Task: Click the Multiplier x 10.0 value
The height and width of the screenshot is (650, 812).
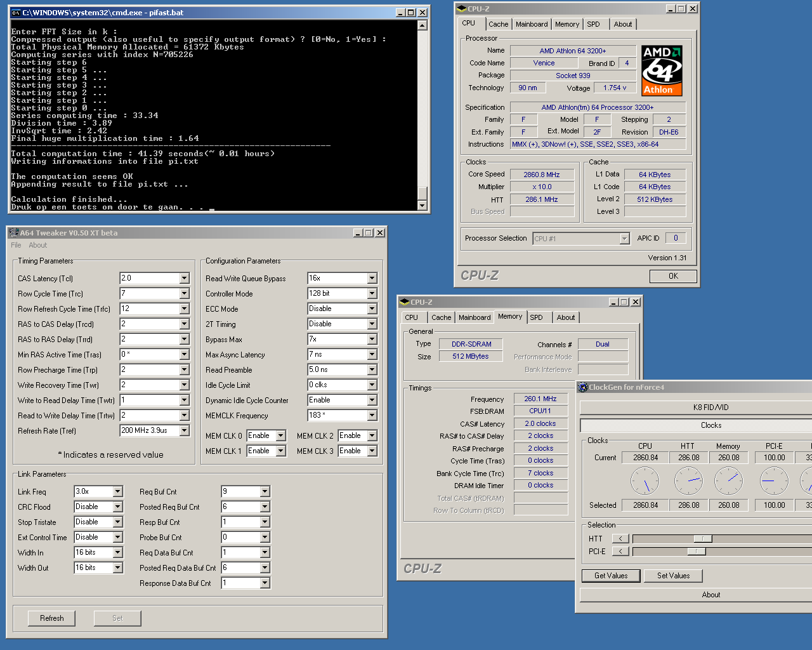Action: point(542,187)
